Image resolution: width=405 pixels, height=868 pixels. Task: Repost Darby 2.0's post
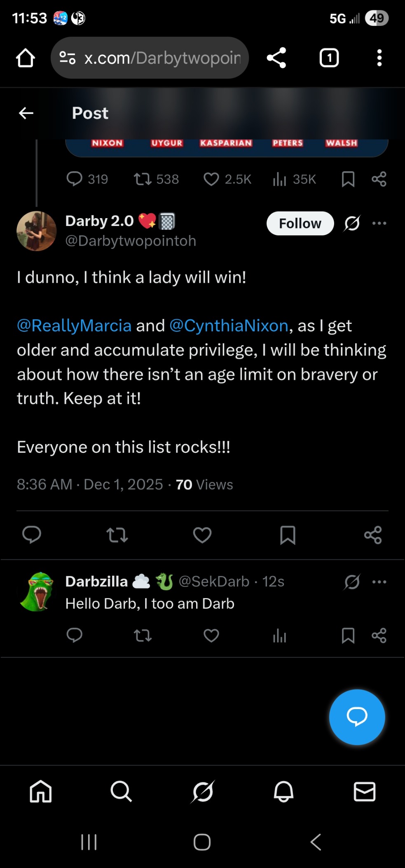(x=117, y=535)
